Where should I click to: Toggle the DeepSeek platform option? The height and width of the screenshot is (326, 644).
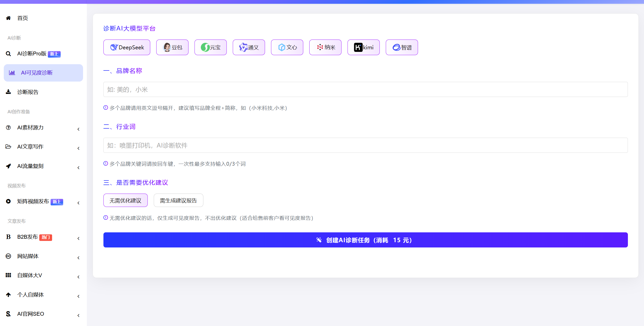coord(127,47)
